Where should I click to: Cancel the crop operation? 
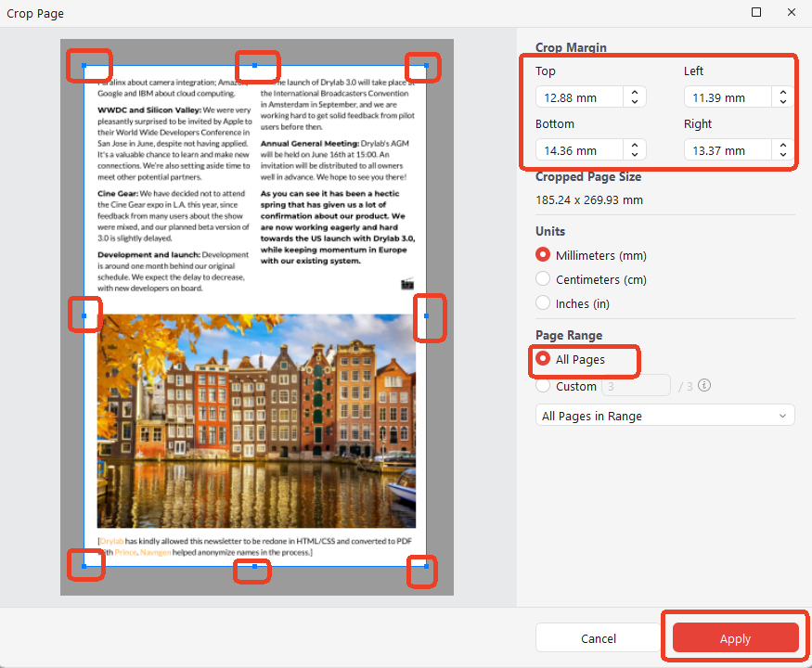pyautogui.click(x=598, y=638)
